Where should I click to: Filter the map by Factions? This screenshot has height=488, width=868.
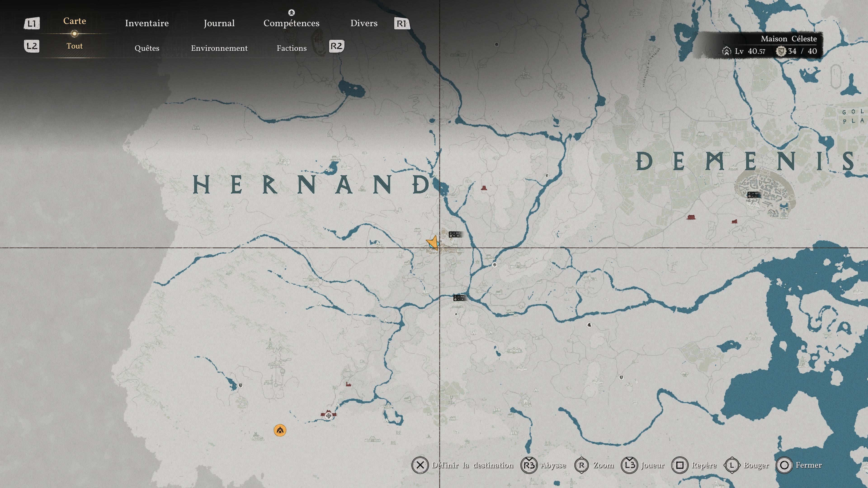coord(292,48)
